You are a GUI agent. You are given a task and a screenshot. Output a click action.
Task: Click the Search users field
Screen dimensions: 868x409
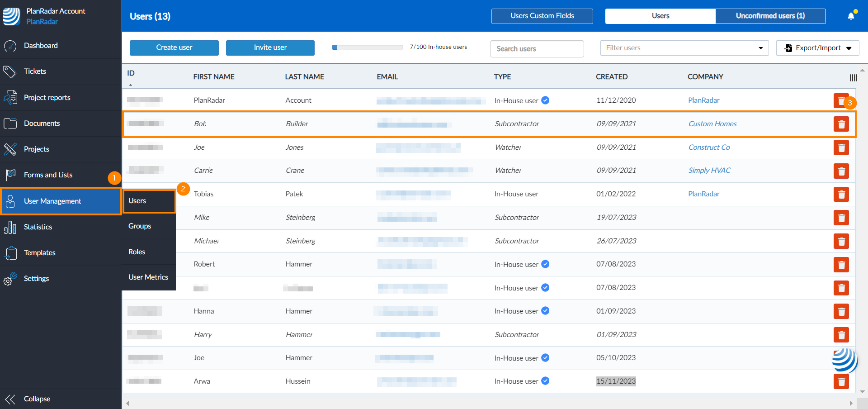point(537,49)
